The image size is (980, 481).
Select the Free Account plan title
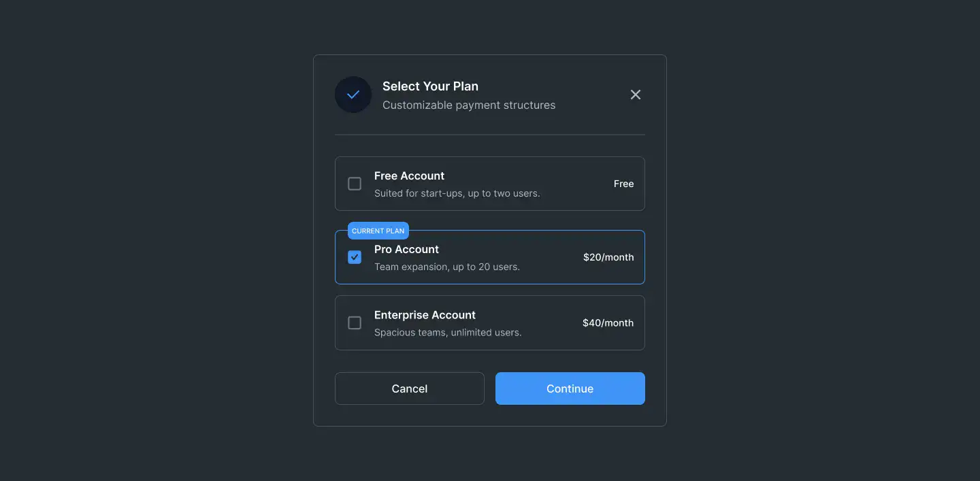pos(410,176)
